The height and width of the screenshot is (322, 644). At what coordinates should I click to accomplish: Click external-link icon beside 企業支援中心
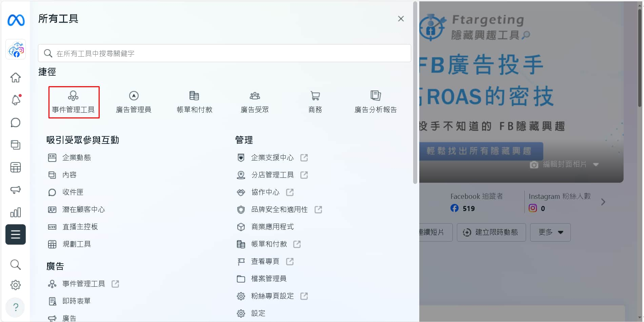(x=304, y=158)
